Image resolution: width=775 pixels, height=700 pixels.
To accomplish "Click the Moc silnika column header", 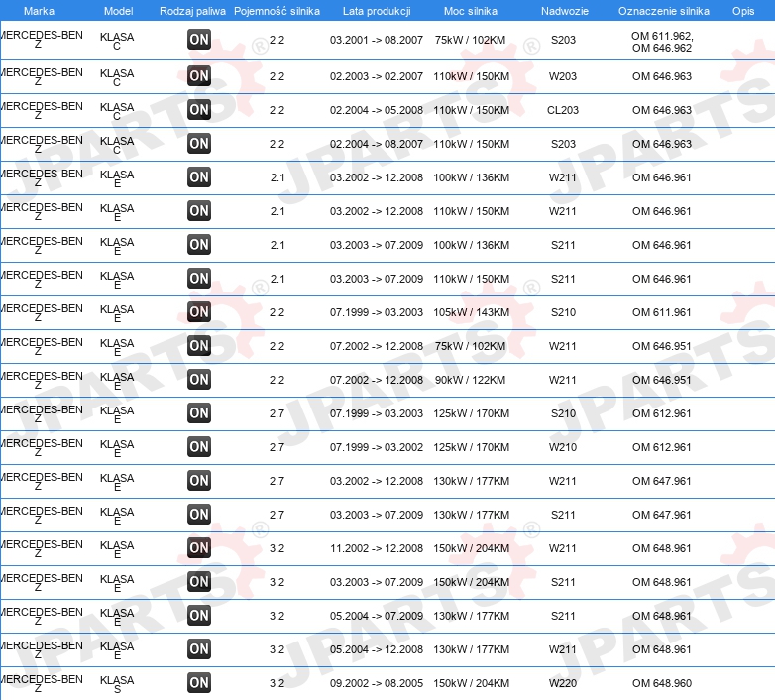I will [471, 11].
